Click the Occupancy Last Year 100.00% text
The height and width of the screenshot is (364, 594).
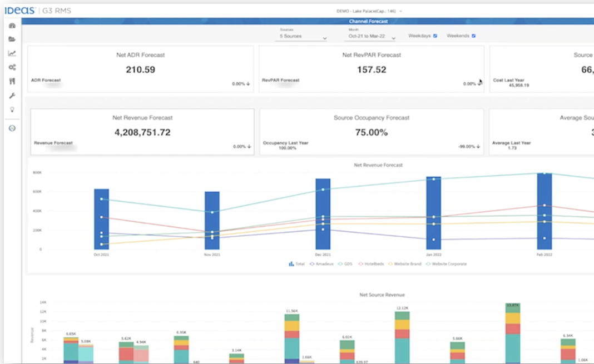point(286,145)
